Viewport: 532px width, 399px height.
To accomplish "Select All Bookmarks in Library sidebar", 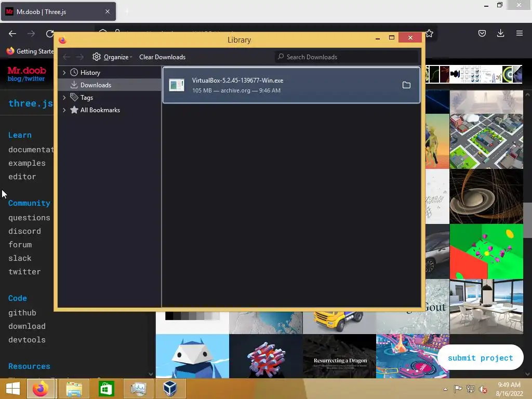I will click(x=109, y=110).
